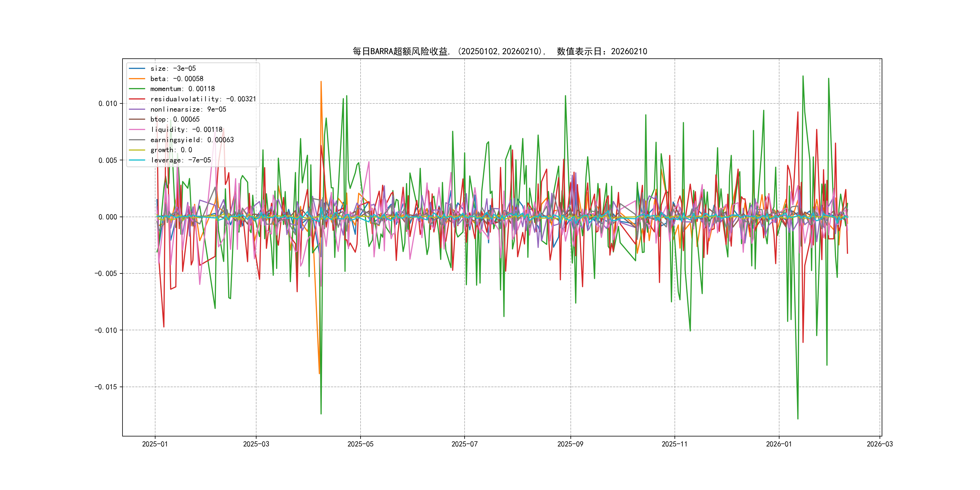
Task: Select the btop: 0.00065 legend entry
Action: (175, 119)
